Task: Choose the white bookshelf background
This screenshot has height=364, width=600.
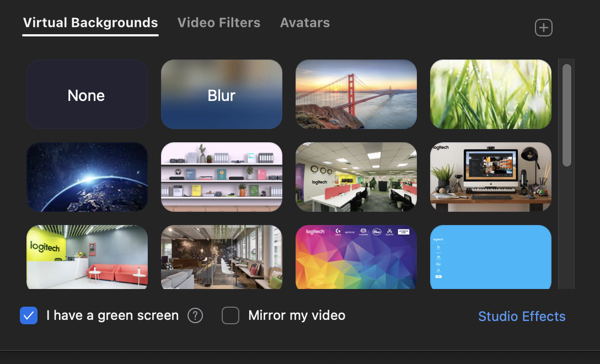Action: [222, 176]
